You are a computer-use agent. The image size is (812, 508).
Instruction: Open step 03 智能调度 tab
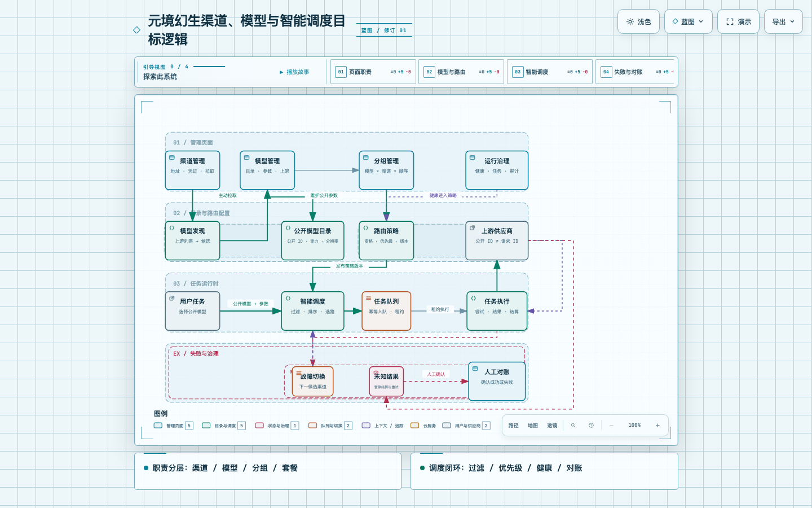(550, 72)
